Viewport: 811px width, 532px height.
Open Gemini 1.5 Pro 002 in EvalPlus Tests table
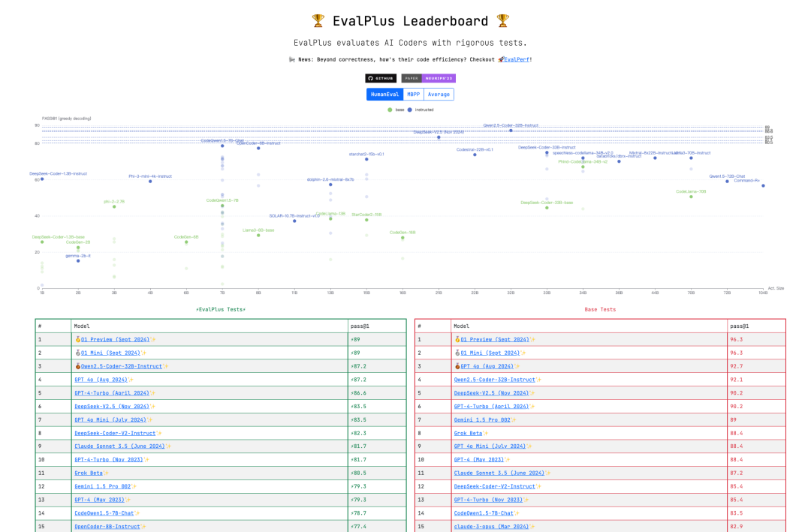tap(102, 486)
